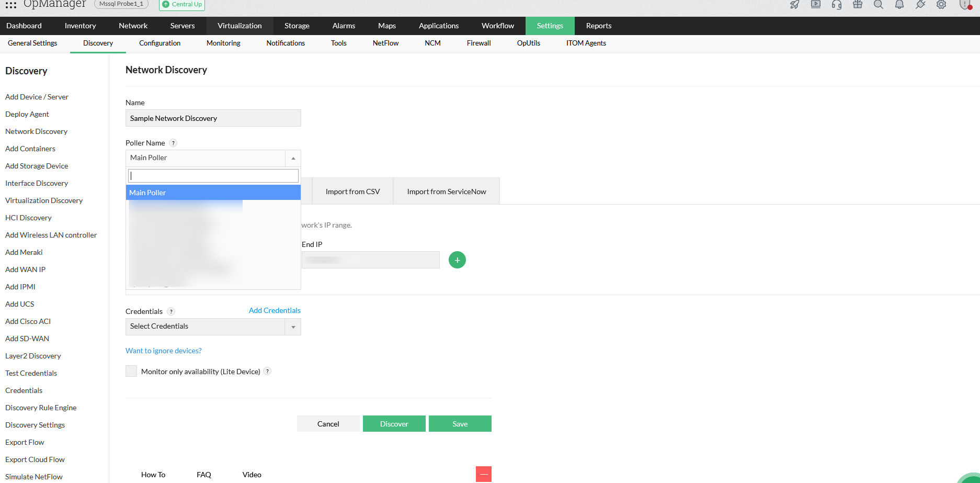The height and width of the screenshot is (483, 980).
Task: Open Discovery Settings in sidebar
Action: 35,425
